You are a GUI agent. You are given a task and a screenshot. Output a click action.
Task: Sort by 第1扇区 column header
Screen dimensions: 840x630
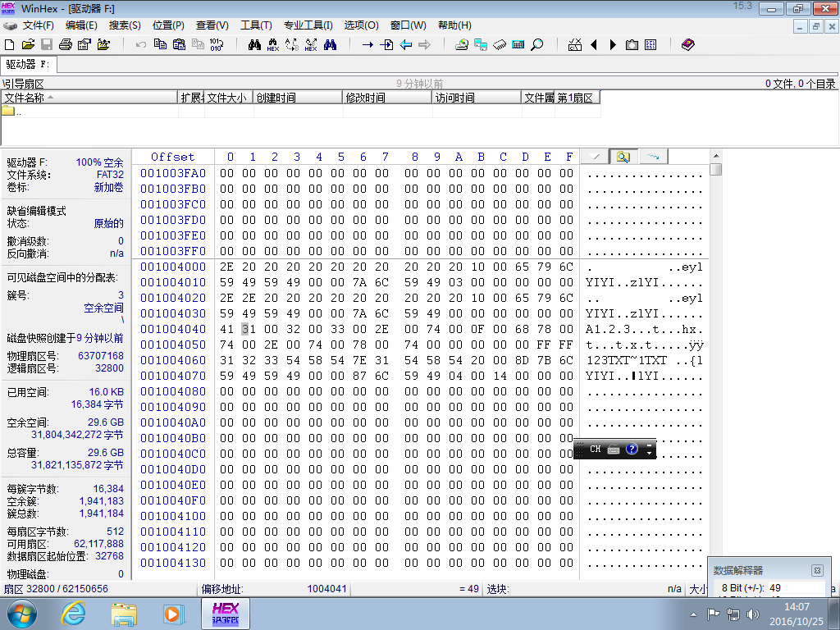[x=577, y=98]
